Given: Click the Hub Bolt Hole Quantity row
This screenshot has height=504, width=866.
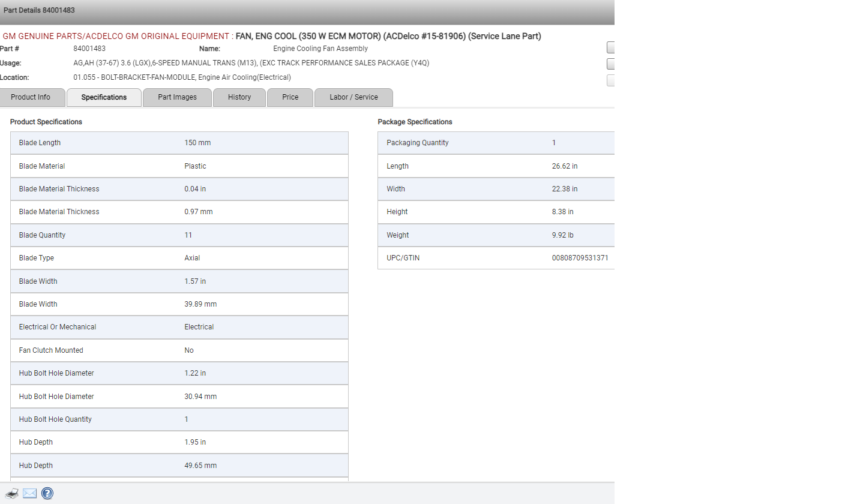Looking at the screenshot, I should (x=179, y=419).
